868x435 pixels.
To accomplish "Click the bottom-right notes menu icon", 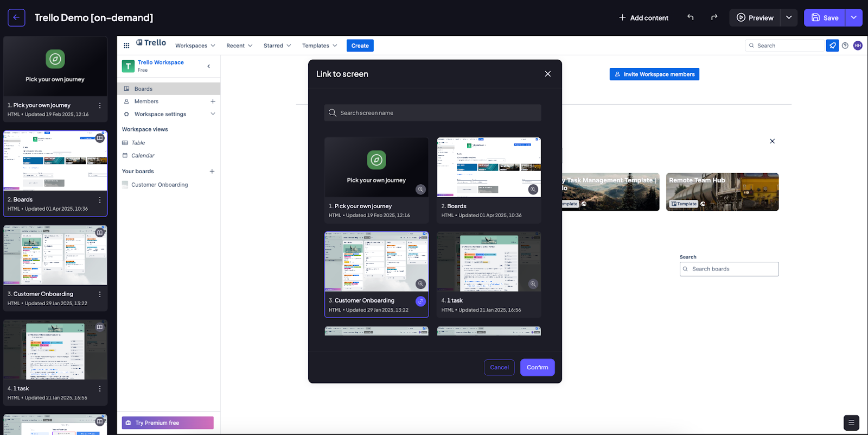I will point(851,423).
